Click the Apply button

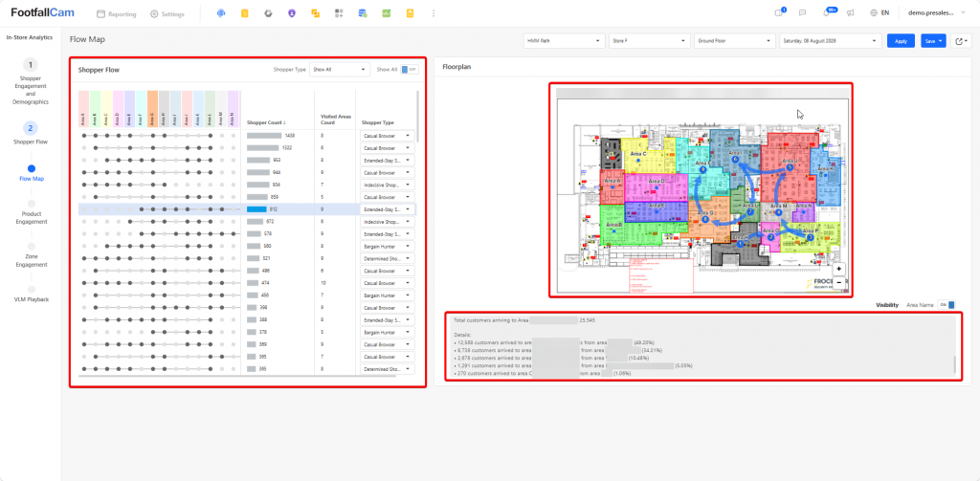[901, 40]
